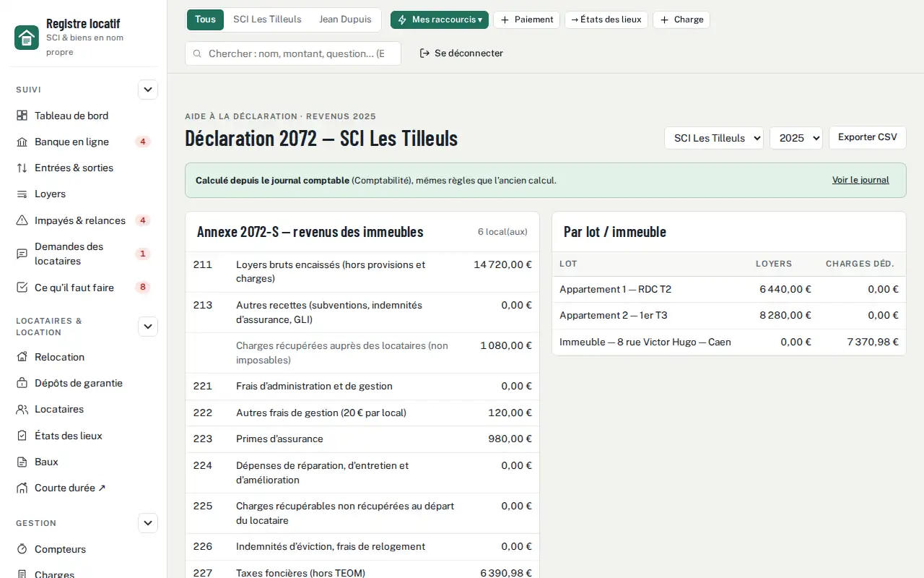This screenshot has height=578, width=924.
Task: Click the Appartement 1 — RDC T2 row
Action: (x=729, y=289)
